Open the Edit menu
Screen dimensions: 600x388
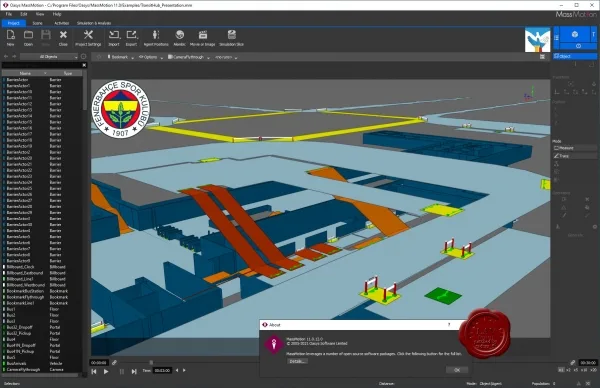[x=24, y=14]
